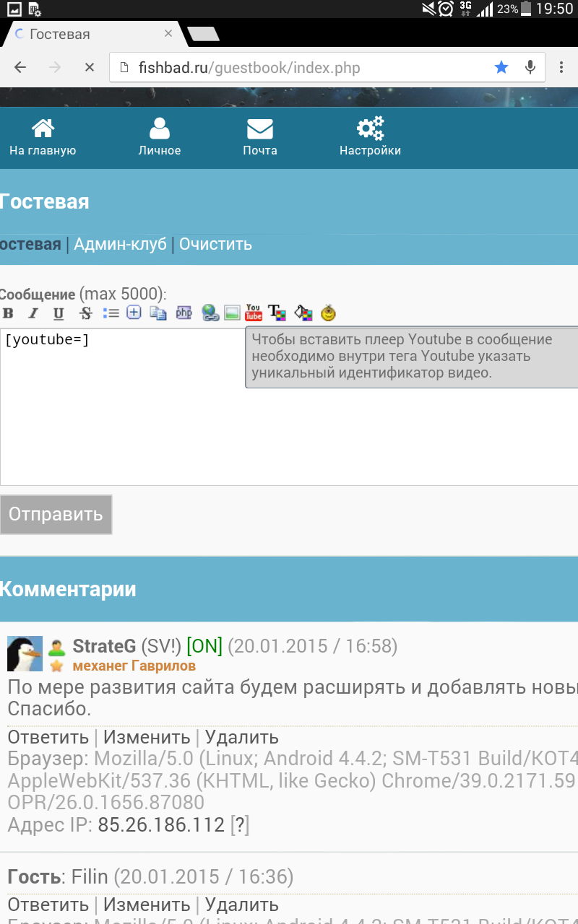Go back with browser arrow
The height and width of the screenshot is (924, 578).
point(20,67)
